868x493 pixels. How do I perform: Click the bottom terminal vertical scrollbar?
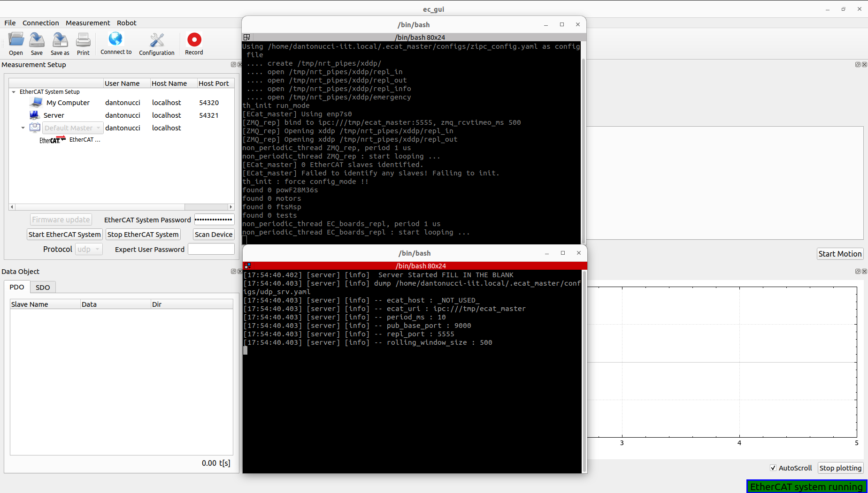(x=584, y=372)
